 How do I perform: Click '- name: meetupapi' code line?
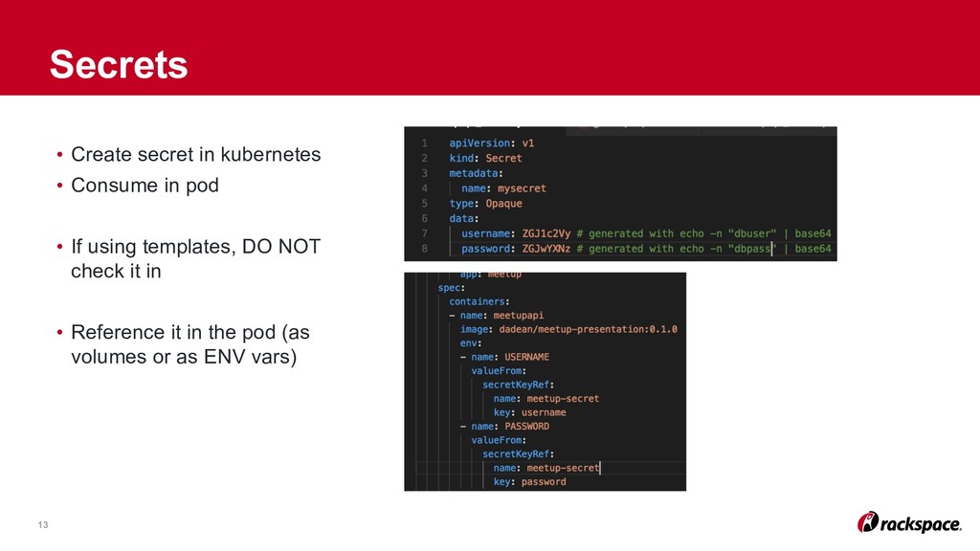[x=497, y=316]
